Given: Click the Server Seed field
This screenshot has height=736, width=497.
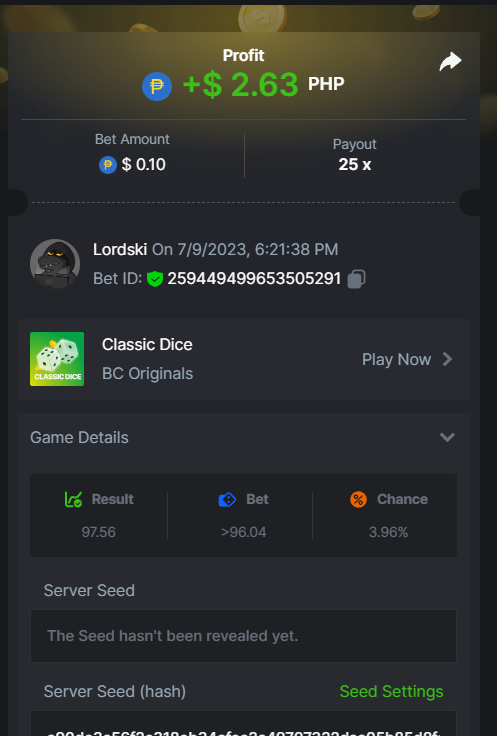Looking at the screenshot, I should (x=244, y=636).
